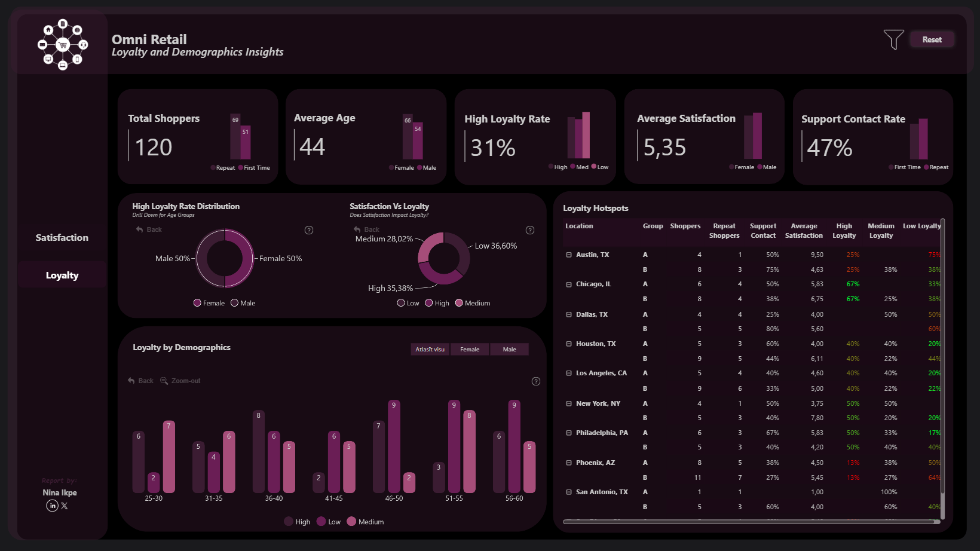The height and width of the screenshot is (551, 980).
Task: Expand the Phoenix, AZ row
Action: coord(569,463)
